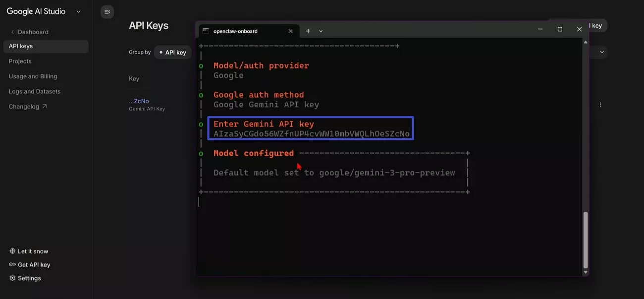Click the back arrow next to Dashboard

coord(12,32)
